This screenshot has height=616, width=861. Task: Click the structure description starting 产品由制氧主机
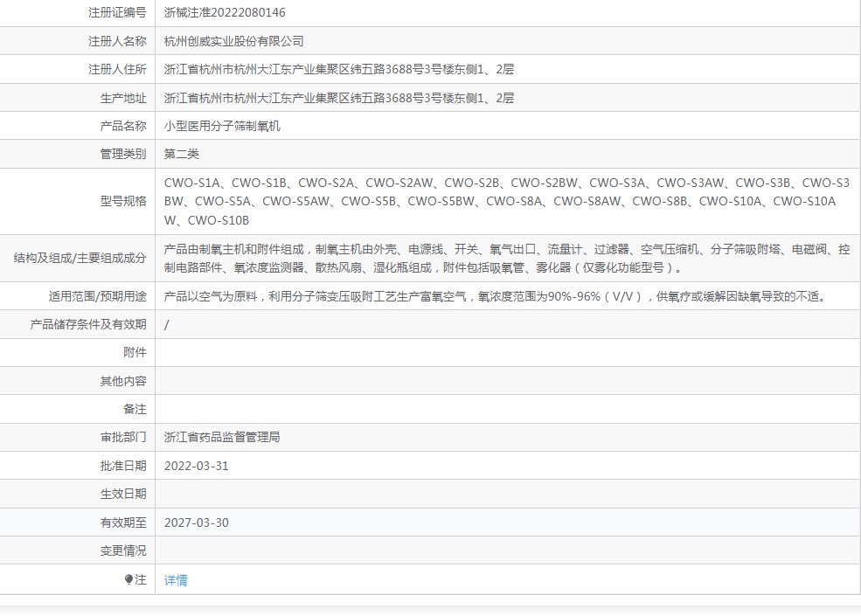[x=507, y=258]
